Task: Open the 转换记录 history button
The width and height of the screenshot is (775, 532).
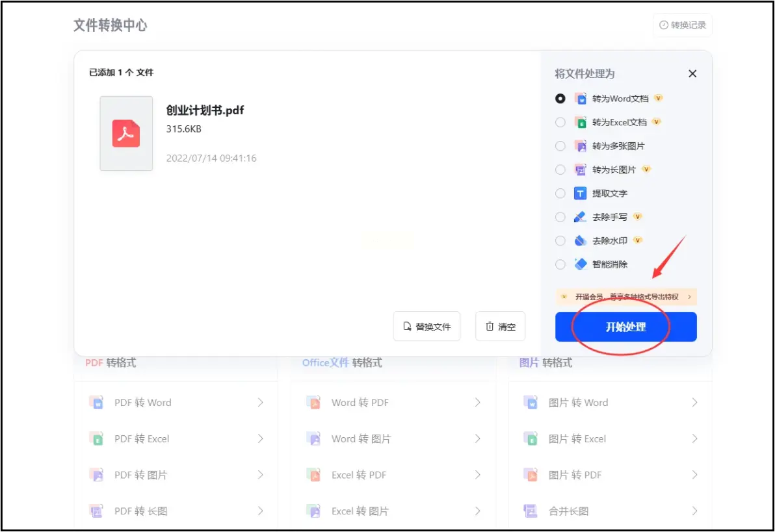Action: click(x=683, y=25)
